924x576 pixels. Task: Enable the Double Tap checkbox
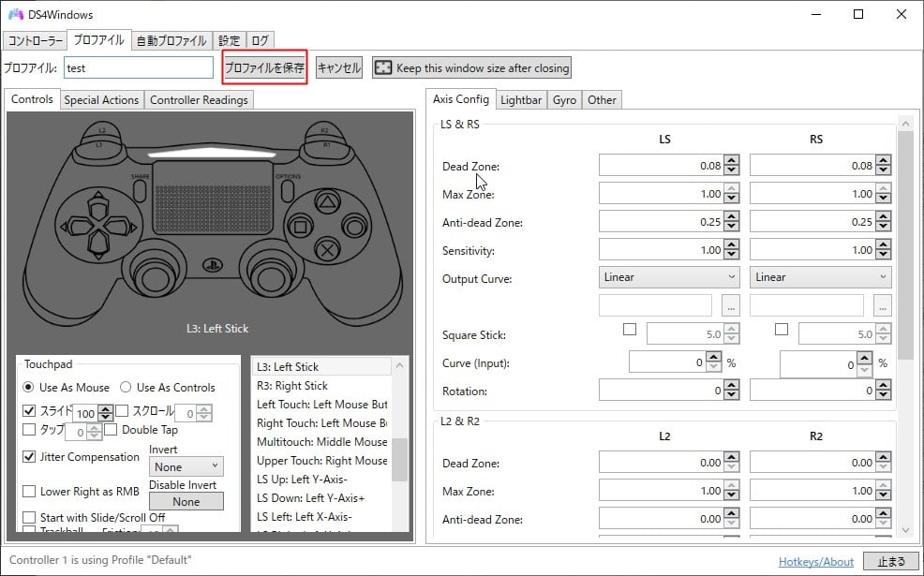(111, 429)
